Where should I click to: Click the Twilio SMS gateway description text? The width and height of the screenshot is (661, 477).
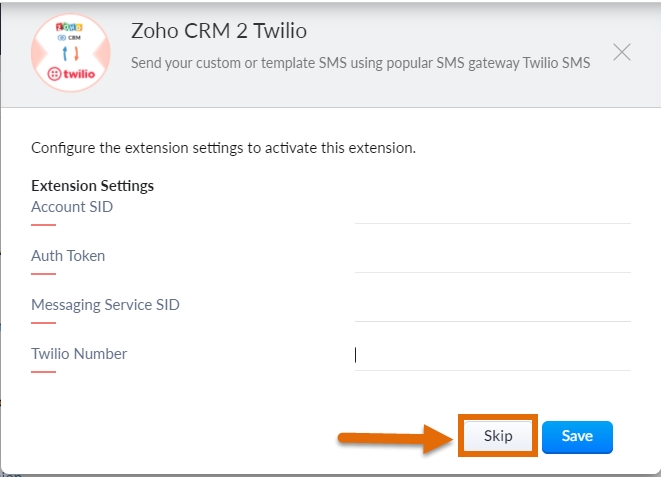(360, 63)
